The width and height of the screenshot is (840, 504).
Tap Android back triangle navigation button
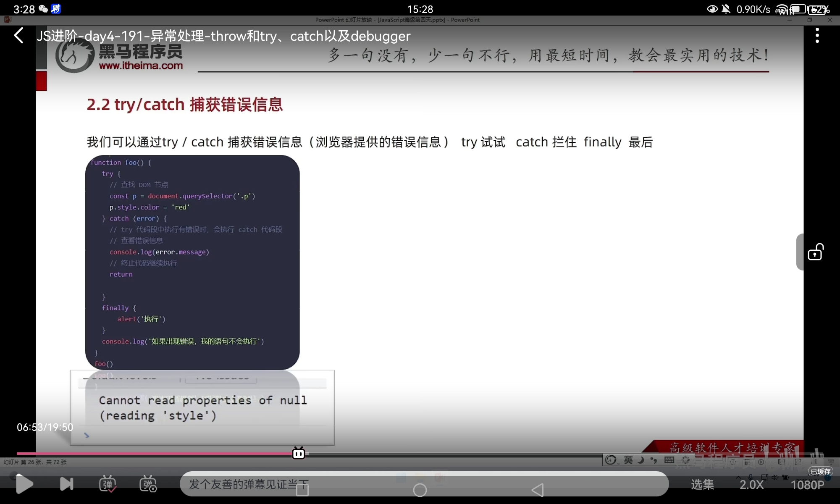pyautogui.click(x=537, y=490)
